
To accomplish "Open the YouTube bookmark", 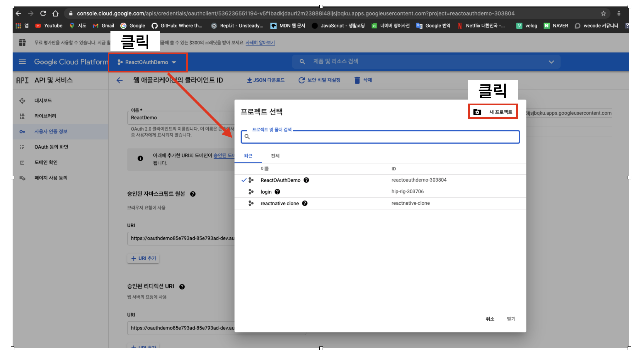I will pos(49,26).
